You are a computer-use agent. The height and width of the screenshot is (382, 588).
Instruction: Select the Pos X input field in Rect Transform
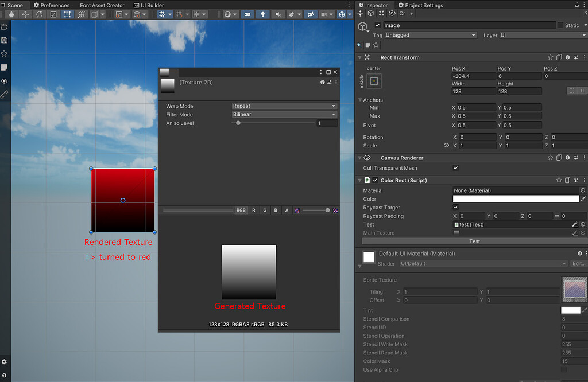473,76
